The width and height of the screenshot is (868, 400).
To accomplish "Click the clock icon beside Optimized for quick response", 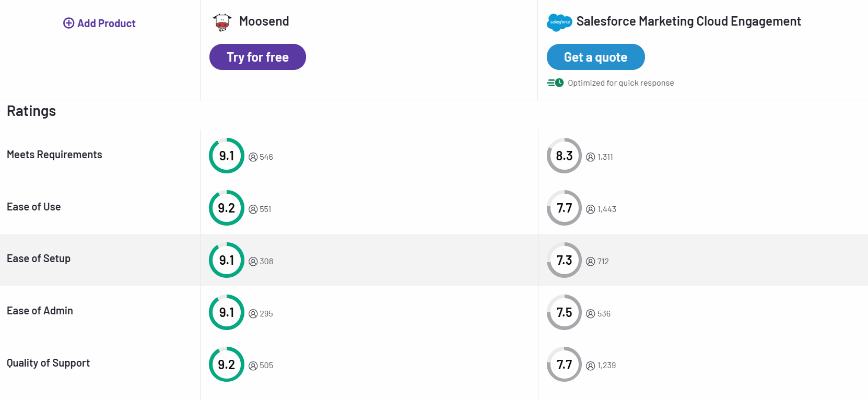I will [559, 83].
